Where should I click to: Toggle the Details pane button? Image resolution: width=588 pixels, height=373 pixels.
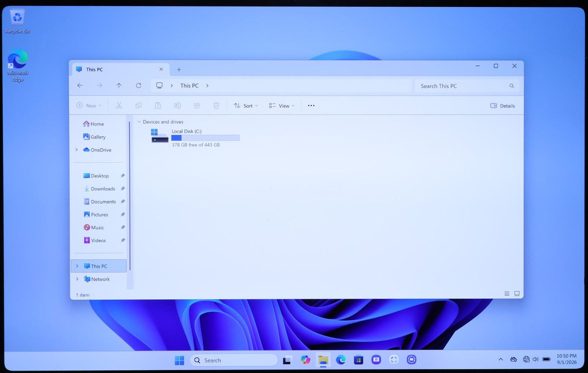[x=502, y=106]
